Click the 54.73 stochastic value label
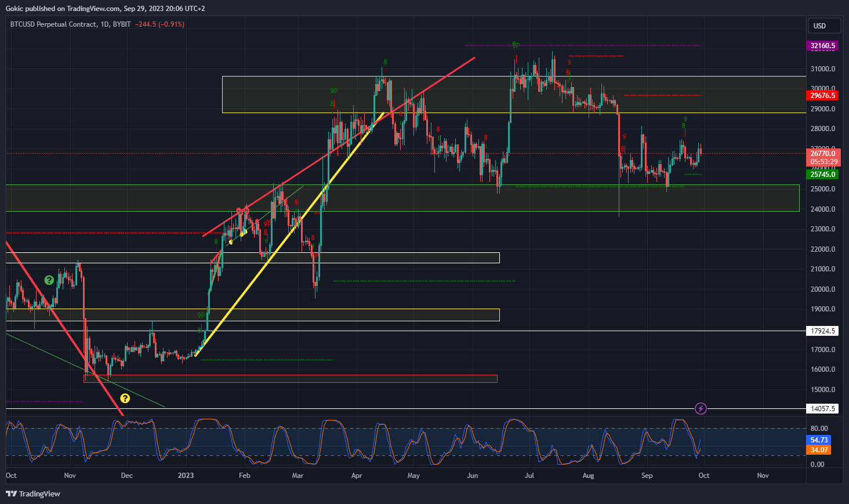This screenshot has height=504, width=849. [x=819, y=440]
